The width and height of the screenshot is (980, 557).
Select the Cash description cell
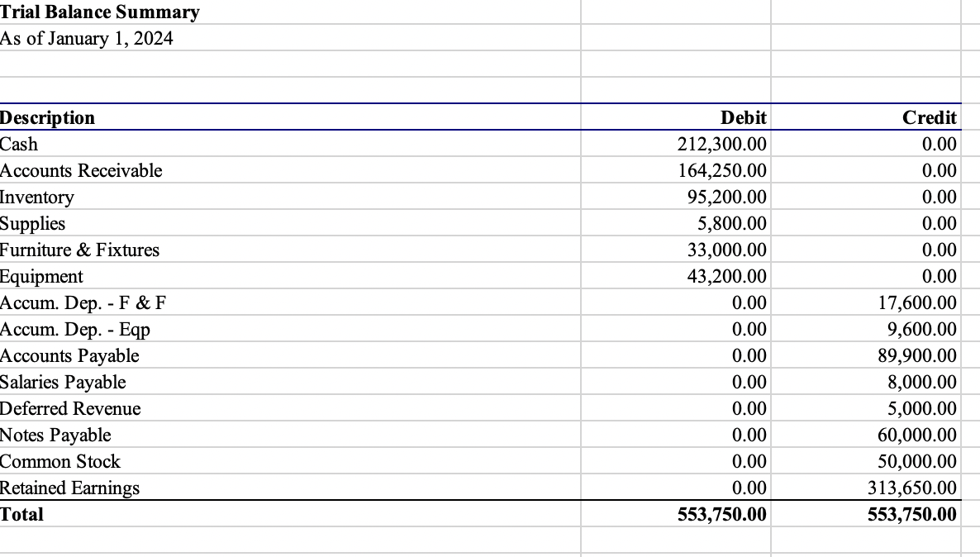pyautogui.click(x=18, y=144)
